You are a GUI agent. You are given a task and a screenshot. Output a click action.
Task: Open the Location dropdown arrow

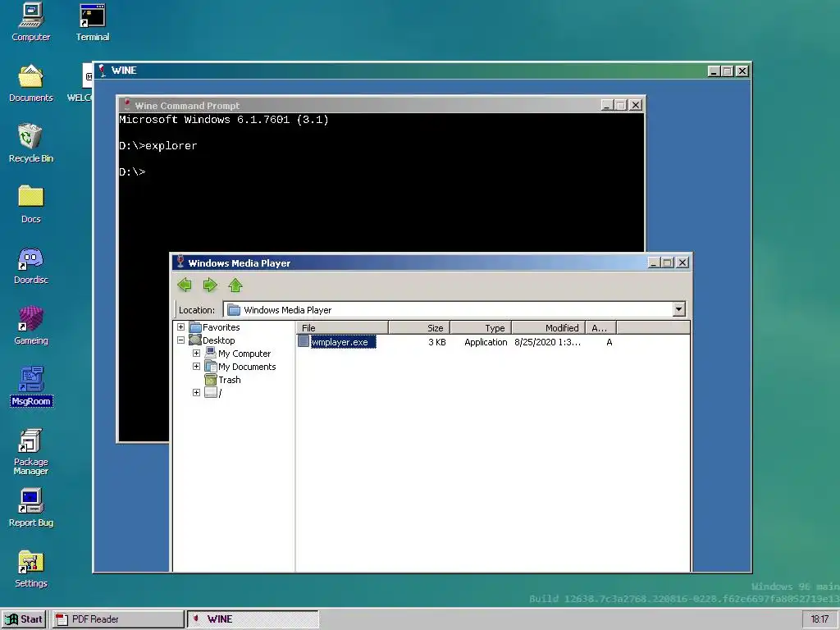pos(678,309)
